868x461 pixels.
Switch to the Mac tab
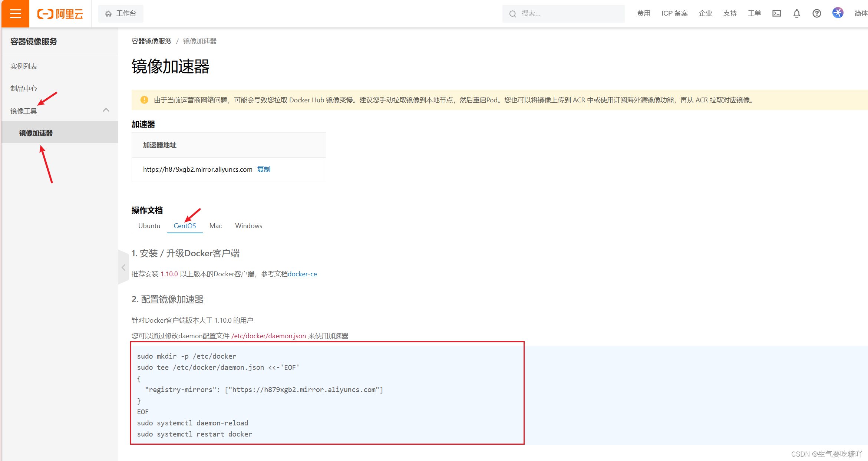click(215, 226)
